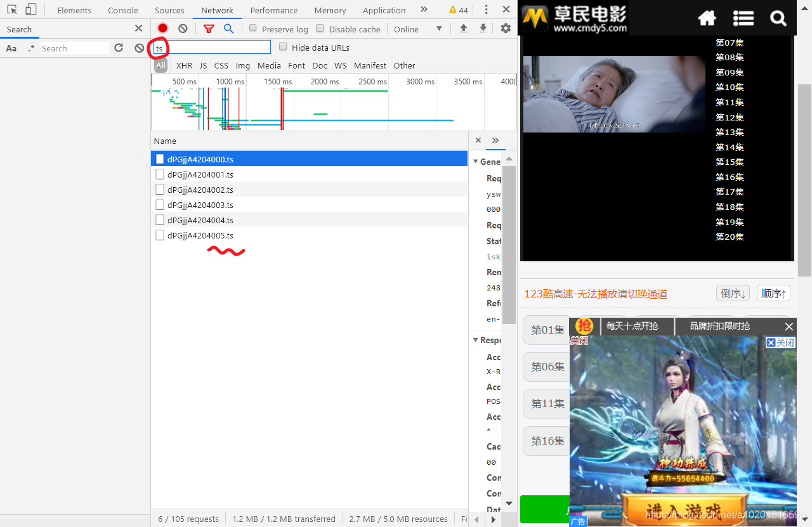Select request dPGjjA4204003.ts
The image size is (812, 527).
pos(310,205)
